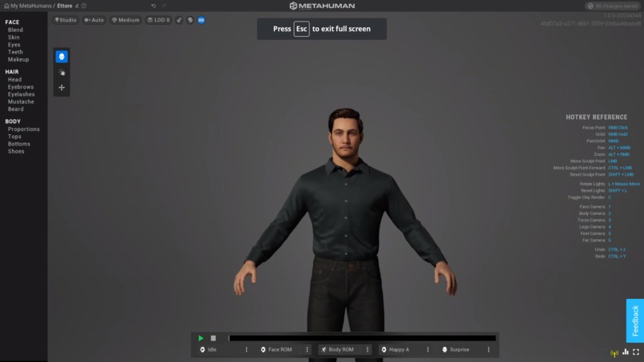Click the info icon next to Ettore

point(84,6)
